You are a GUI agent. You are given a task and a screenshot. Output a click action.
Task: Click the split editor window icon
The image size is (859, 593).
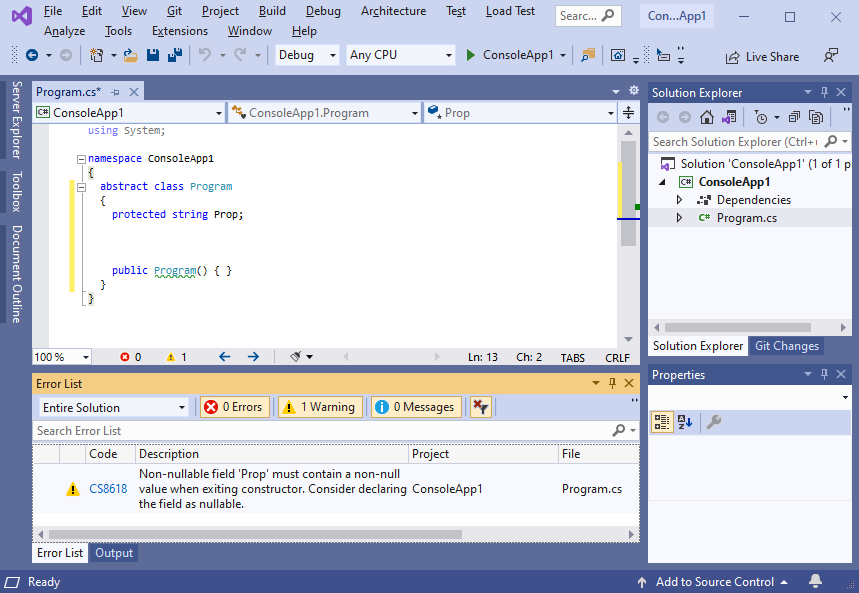pyautogui.click(x=628, y=113)
